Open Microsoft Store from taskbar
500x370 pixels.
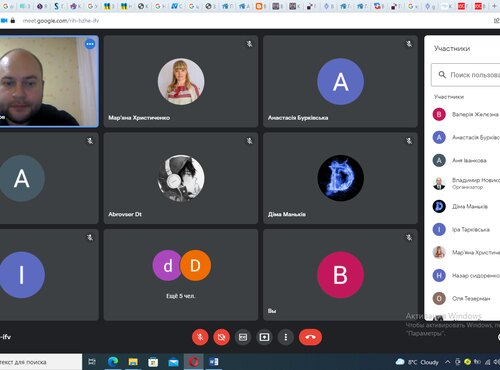coord(153,362)
